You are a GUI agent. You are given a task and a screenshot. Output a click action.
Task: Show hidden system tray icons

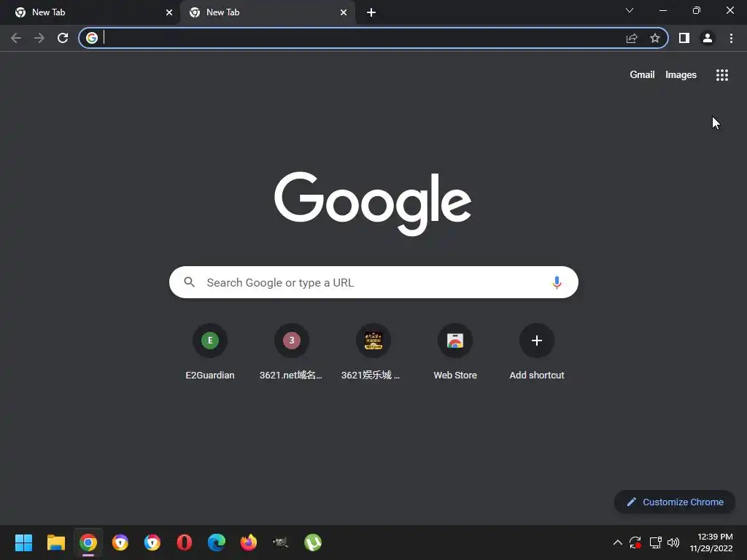(617, 542)
